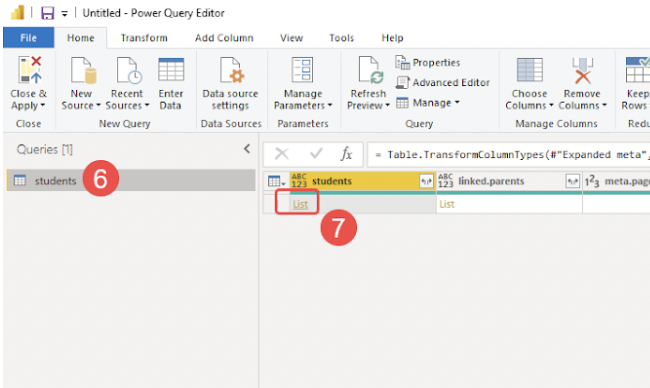Click the fx function icon
The width and height of the screenshot is (650, 388).
click(346, 154)
